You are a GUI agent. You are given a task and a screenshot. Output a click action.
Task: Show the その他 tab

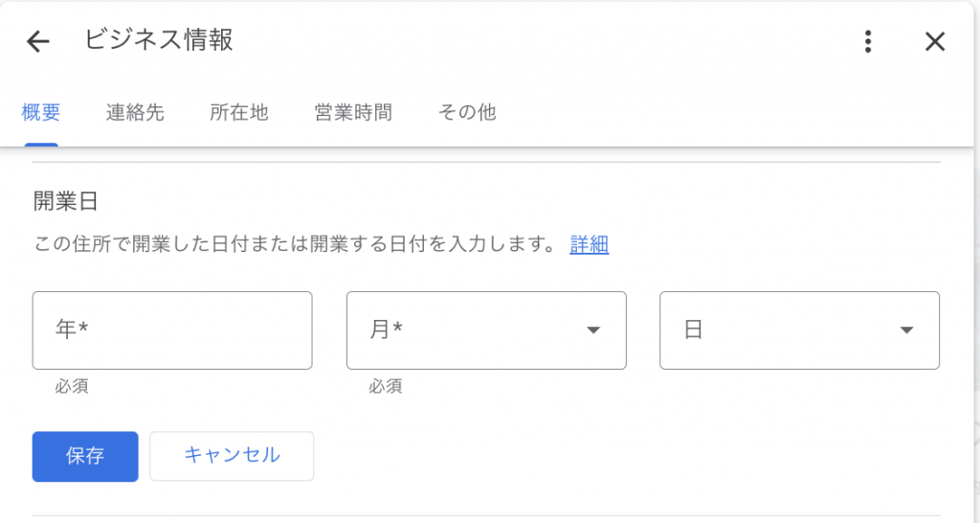(467, 112)
